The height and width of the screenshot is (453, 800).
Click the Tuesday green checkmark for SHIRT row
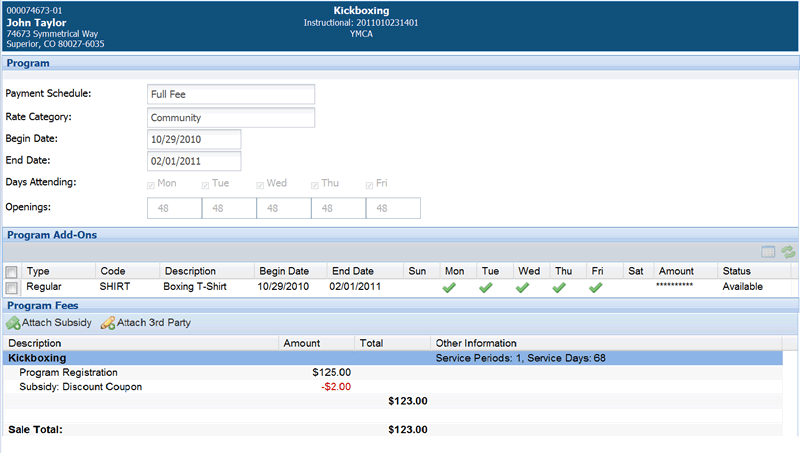(x=486, y=288)
